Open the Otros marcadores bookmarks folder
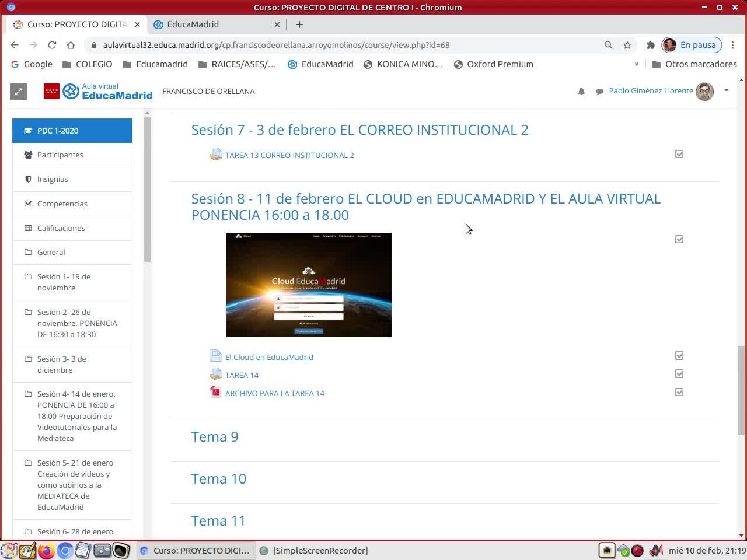747x560 pixels. point(694,64)
